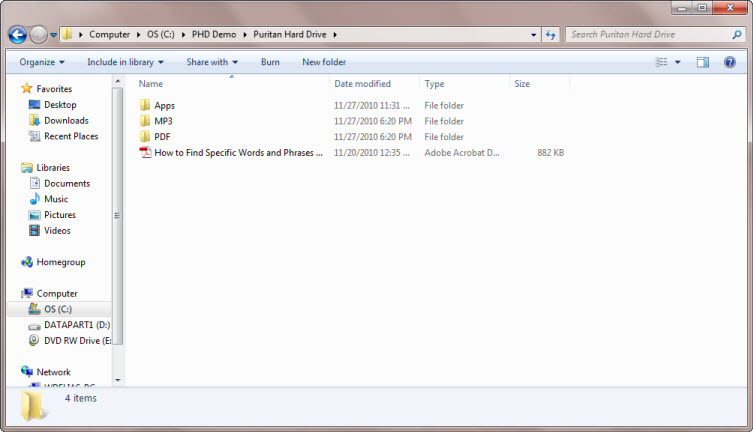Click navigation pane scroll up arrow
Viewport: 753px width, 432px height.
(118, 82)
